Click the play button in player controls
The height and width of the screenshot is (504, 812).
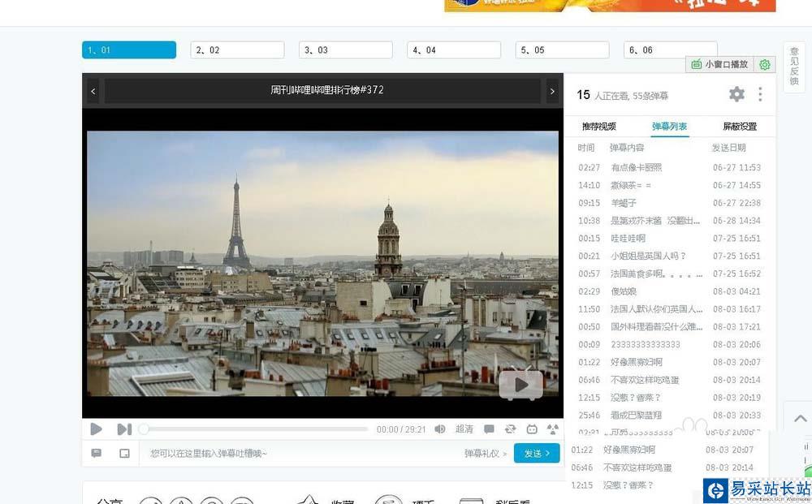click(96, 429)
